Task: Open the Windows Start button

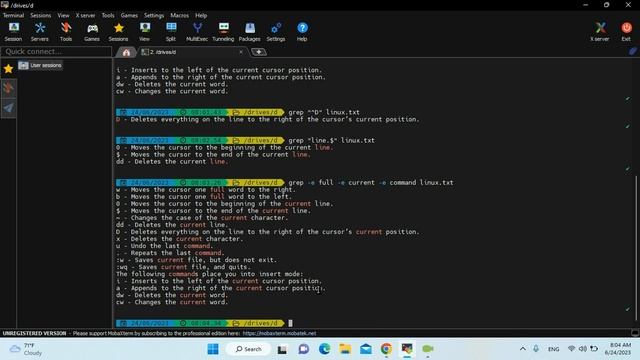Action: [x=213, y=349]
